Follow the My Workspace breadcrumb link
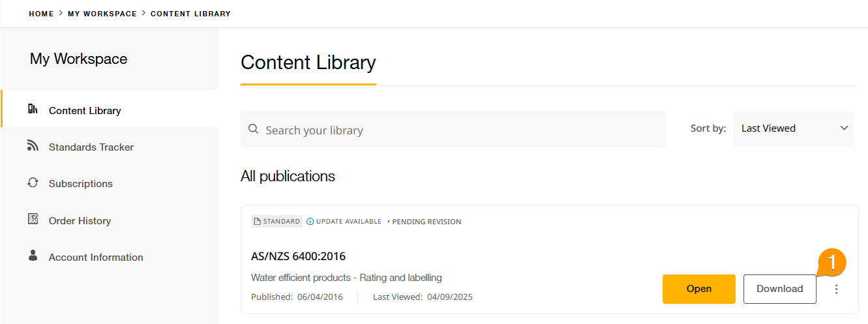 click(102, 14)
